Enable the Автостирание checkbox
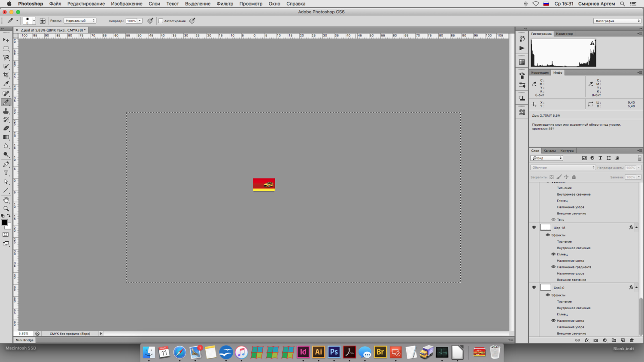 (x=161, y=21)
